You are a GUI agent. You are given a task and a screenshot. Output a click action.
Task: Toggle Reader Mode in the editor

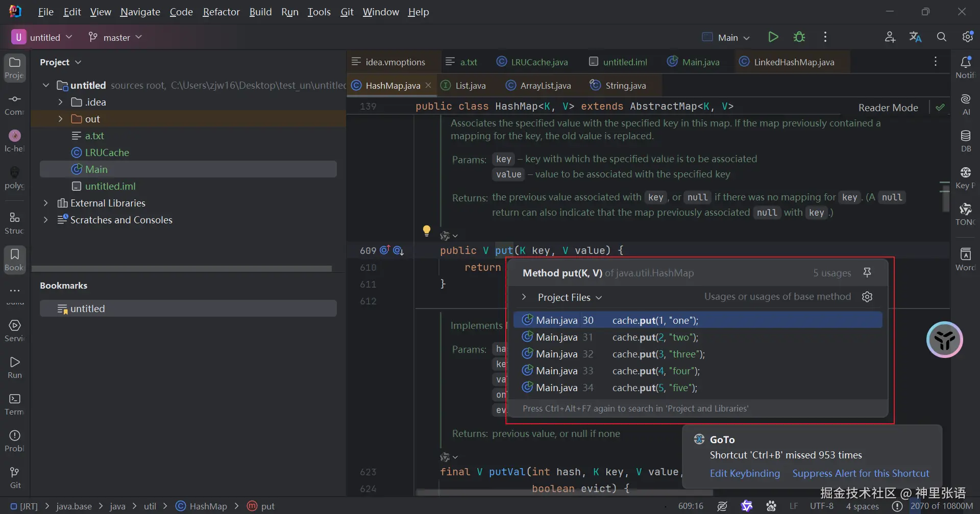888,108
